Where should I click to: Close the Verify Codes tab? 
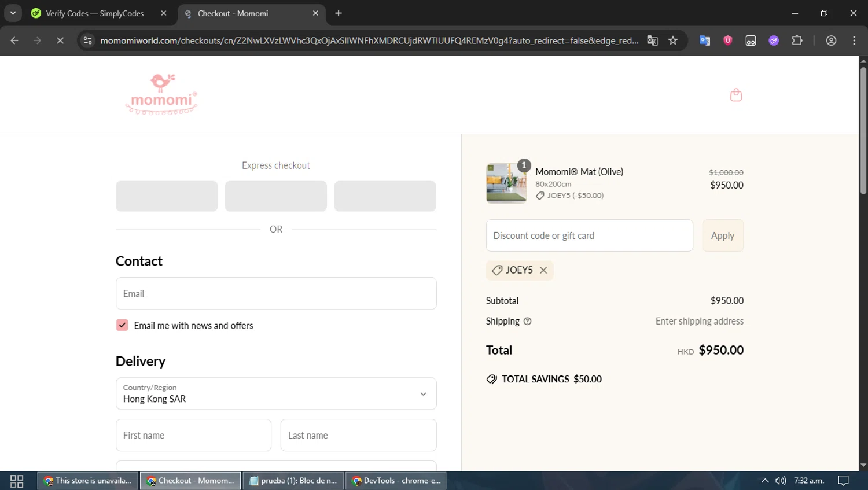[x=164, y=13]
